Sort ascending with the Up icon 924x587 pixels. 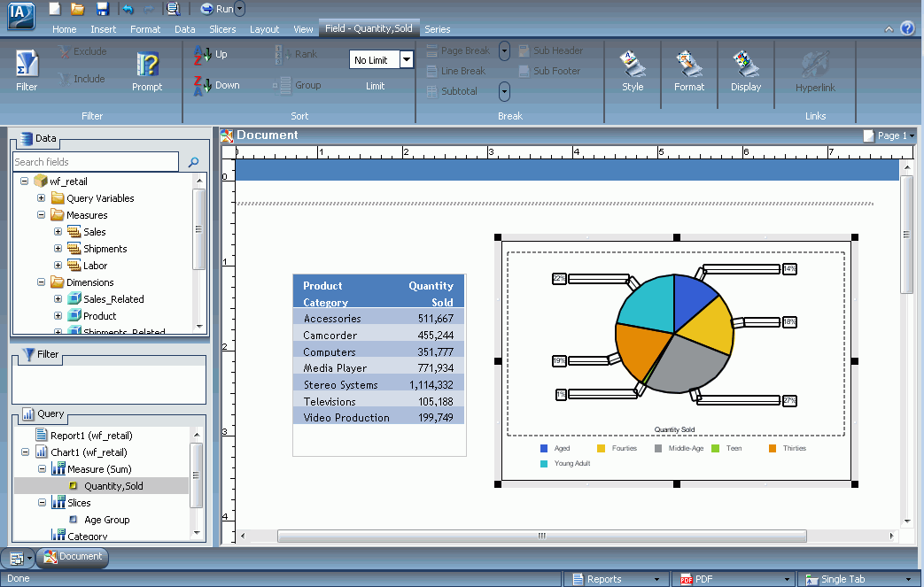tap(203, 55)
